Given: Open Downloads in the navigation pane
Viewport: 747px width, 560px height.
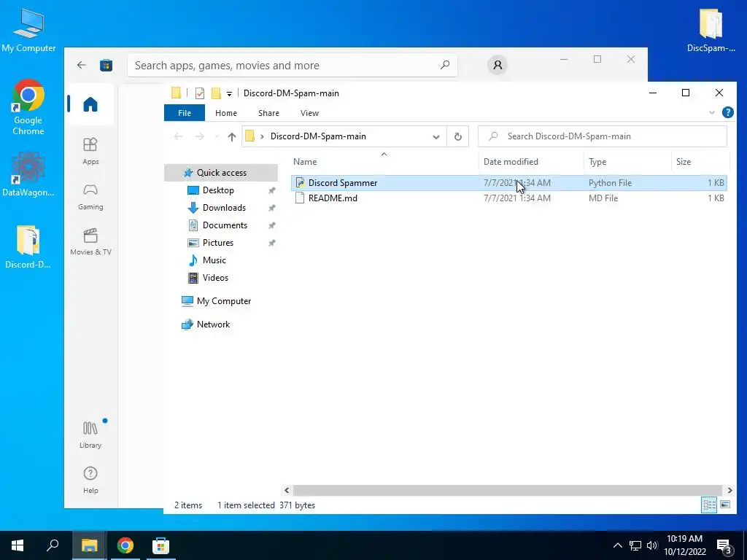Looking at the screenshot, I should (x=224, y=208).
